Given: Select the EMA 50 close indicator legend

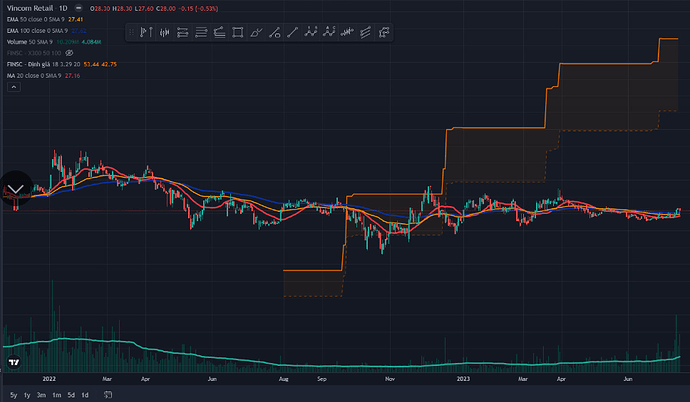Looking at the screenshot, I should tap(37, 19).
